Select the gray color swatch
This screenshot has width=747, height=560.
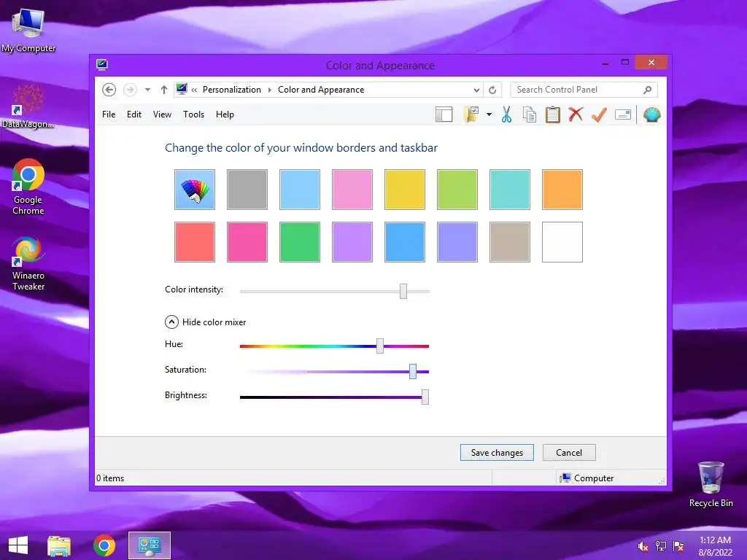247,190
